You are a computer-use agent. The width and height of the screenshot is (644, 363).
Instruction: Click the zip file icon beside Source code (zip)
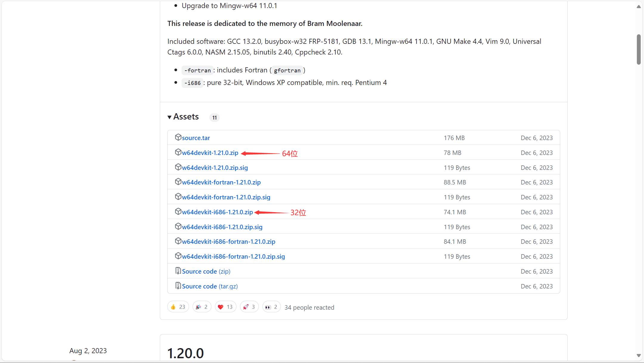tap(178, 271)
